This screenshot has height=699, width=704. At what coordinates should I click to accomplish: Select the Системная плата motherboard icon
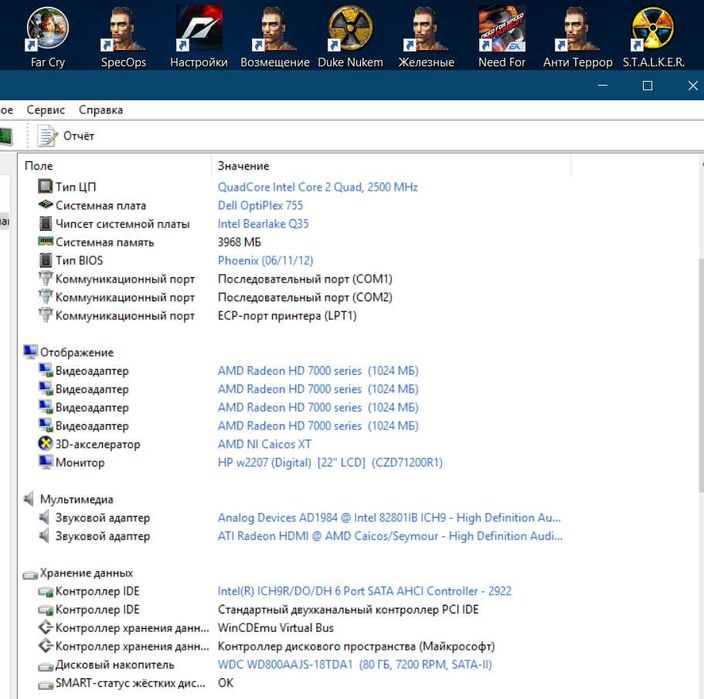pos(45,205)
